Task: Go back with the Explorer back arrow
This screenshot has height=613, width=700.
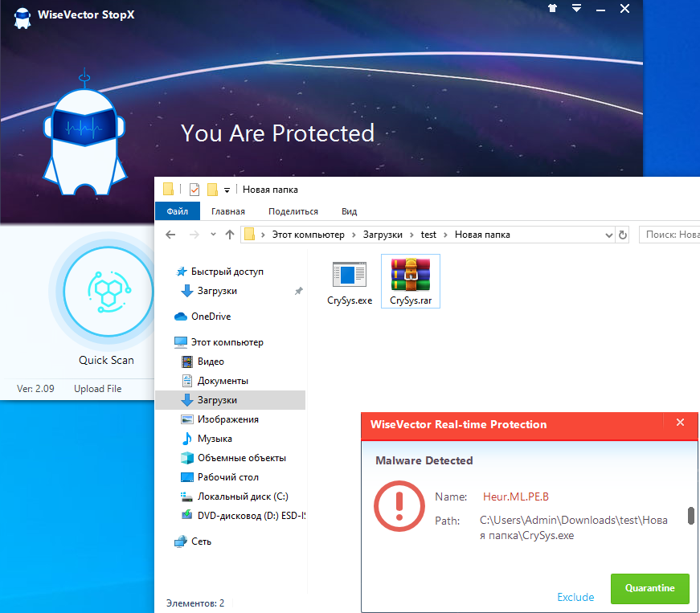Action: click(170, 235)
